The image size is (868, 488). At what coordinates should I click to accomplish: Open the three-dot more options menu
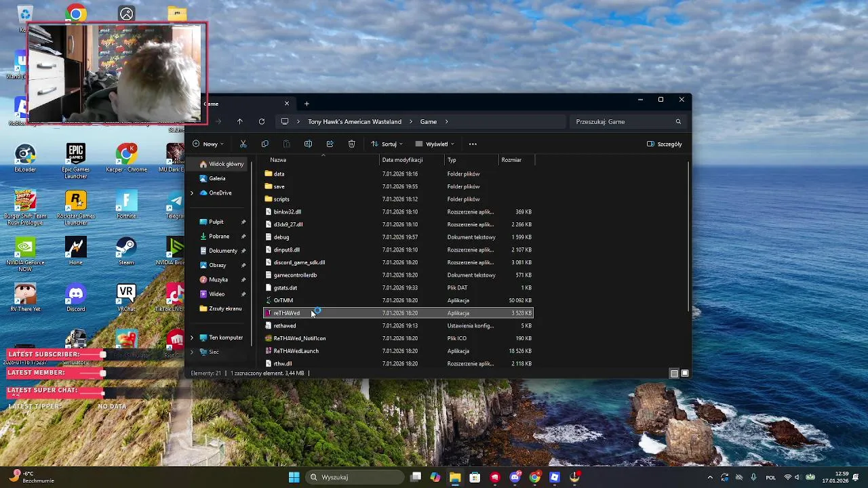pyautogui.click(x=473, y=144)
